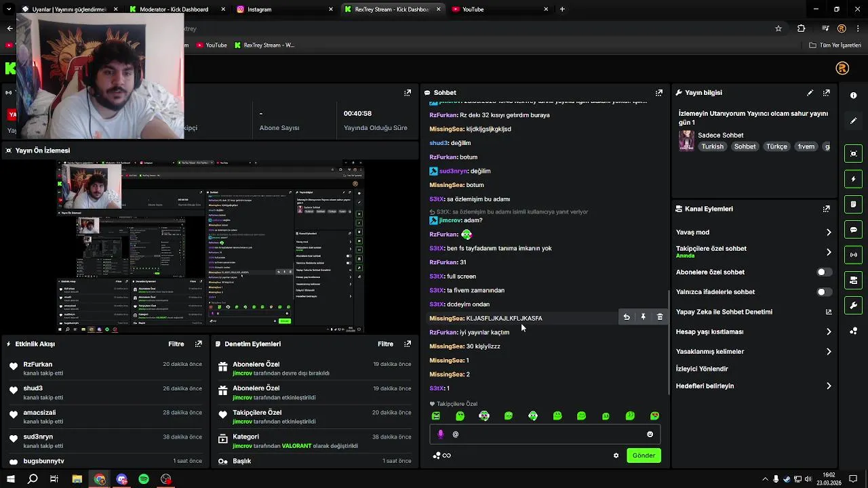
Task: Toggle Abonelere özel sohbet switch
Action: point(824,272)
